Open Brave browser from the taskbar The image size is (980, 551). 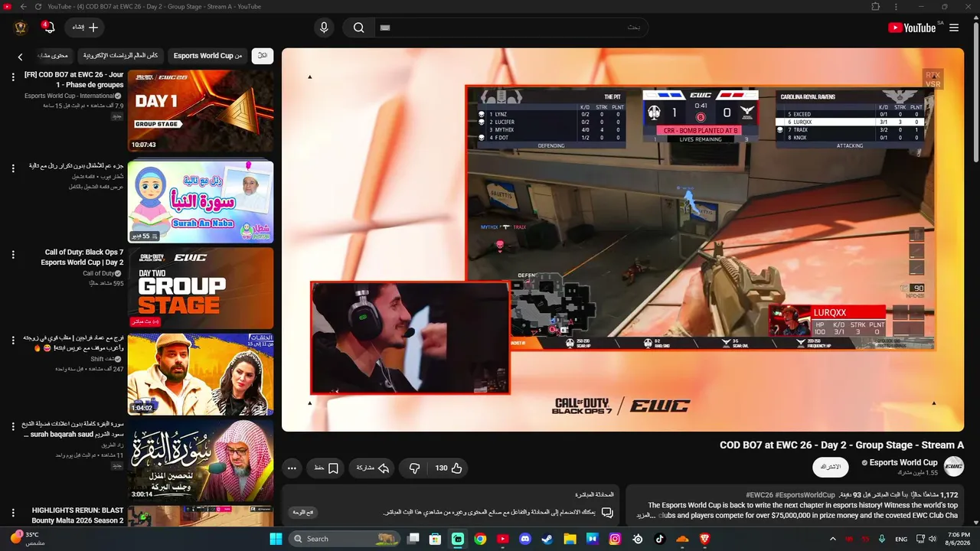(x=704, y=539)
